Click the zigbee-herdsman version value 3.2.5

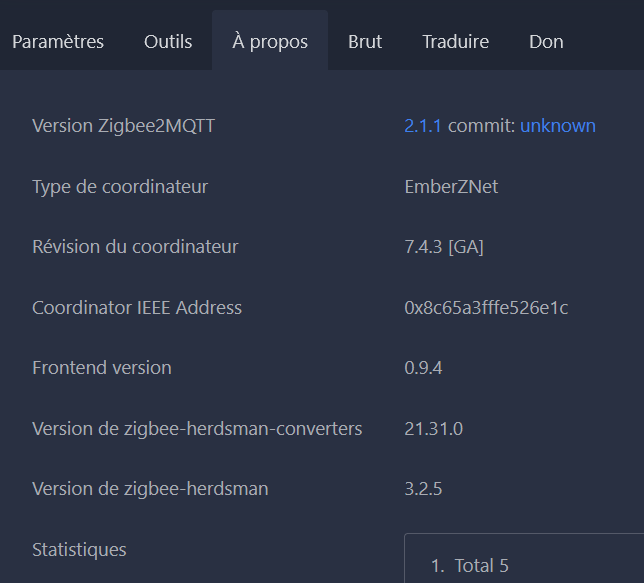(x=423, y=489)
